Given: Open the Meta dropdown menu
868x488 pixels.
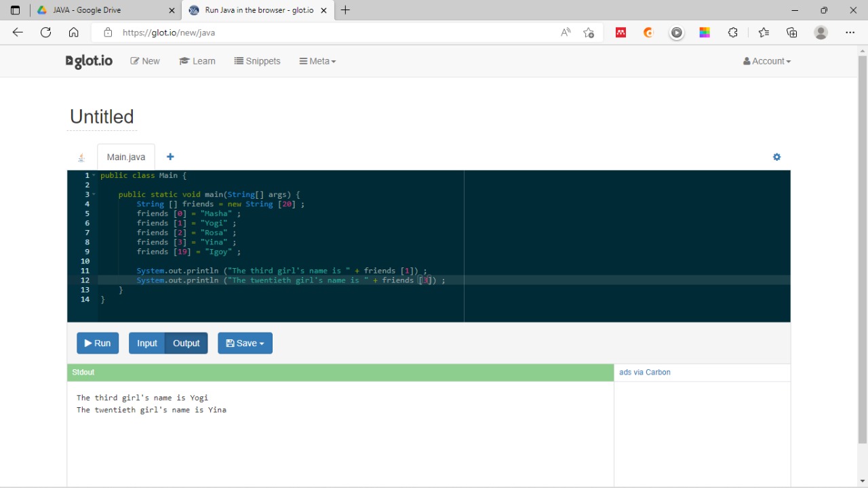Looking at the screenshot, I should pos(317,61).
